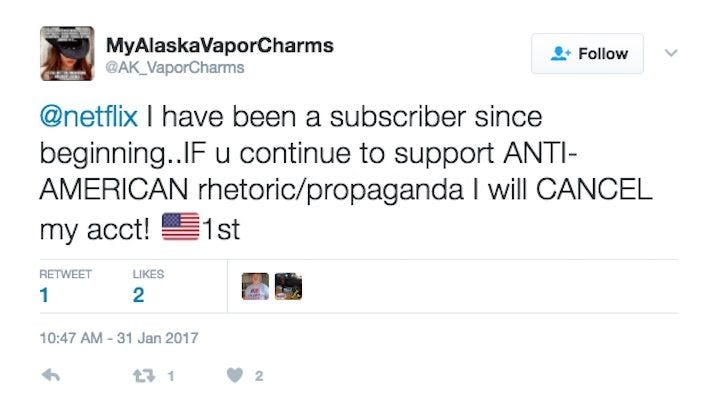Open the 10:47 AM - 31 Jan 2017 timestamp
Screen dimensions: 717x414
119,338
